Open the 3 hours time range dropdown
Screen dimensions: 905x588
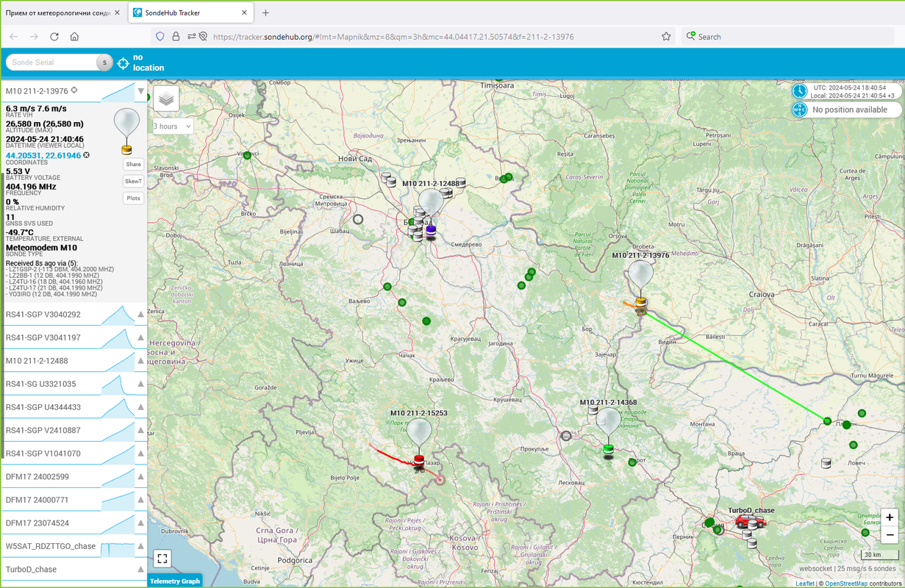click(x=173, y=126)
